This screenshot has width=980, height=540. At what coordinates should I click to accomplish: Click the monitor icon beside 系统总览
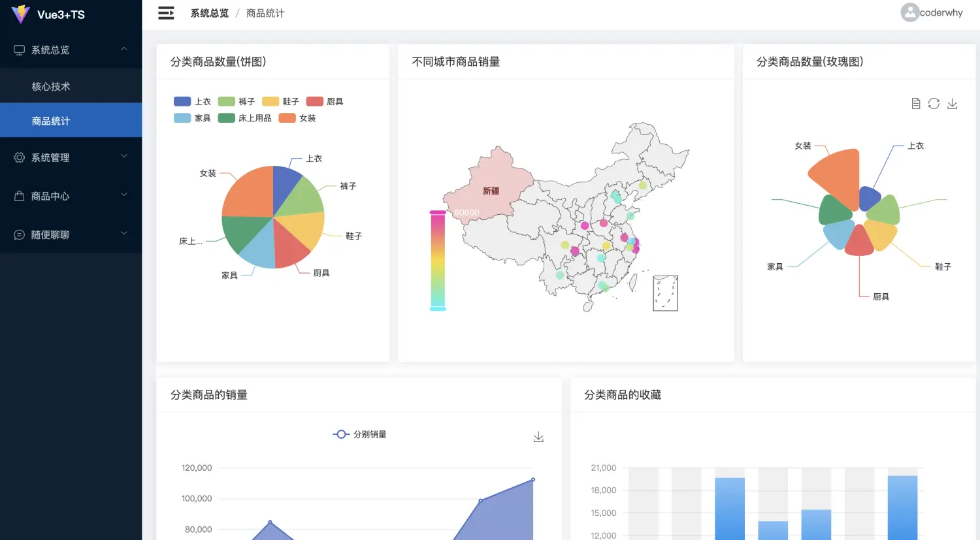pyautogui.click(x=20, y=50)
